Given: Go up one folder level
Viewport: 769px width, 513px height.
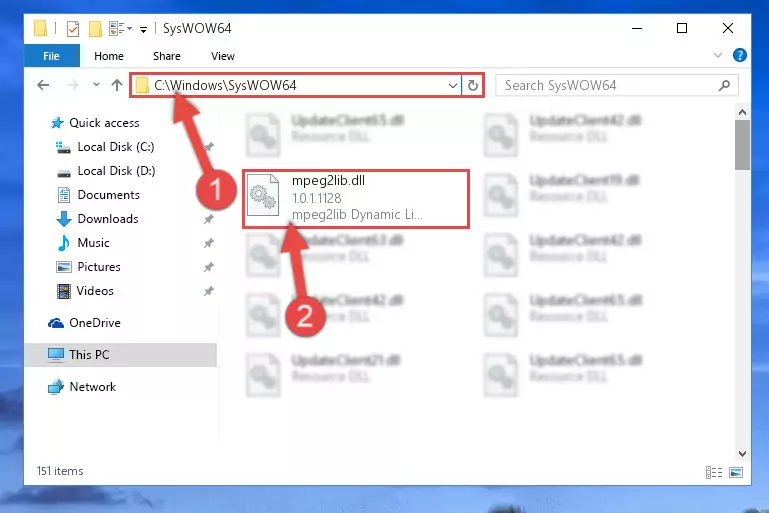Looking at the screenshot, I should tap(117, 85).
